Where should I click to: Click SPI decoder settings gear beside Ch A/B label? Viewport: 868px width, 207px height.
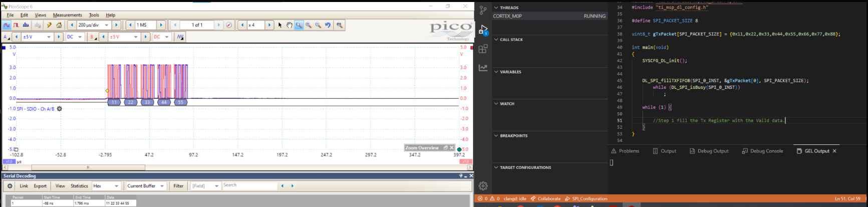(x=59, y=109)
